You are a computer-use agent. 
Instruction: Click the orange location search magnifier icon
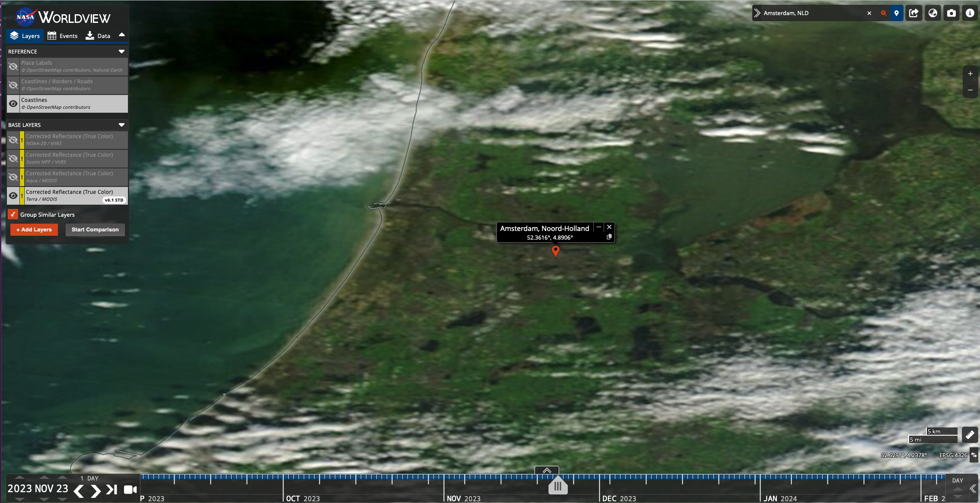point(884,13)
